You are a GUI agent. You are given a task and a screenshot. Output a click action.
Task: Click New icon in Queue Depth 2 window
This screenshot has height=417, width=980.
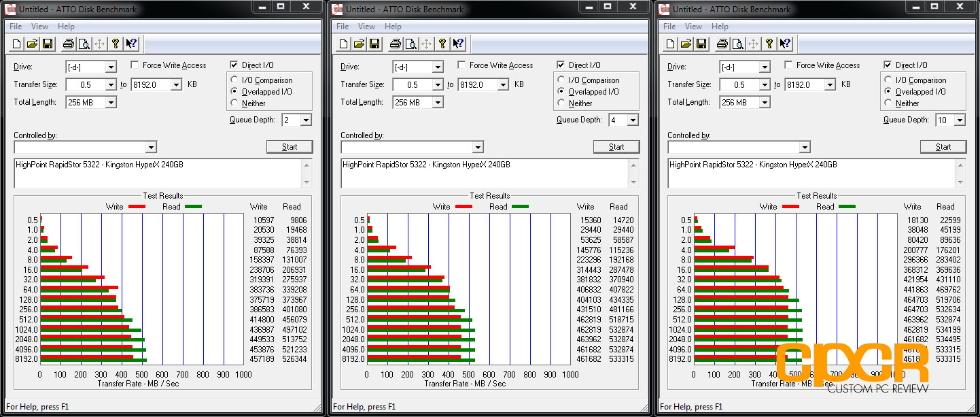tap(17, 44)
